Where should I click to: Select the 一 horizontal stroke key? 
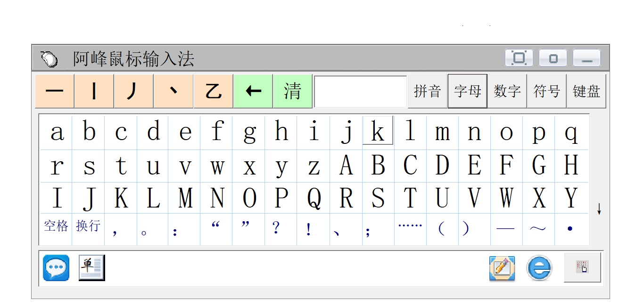54,91
